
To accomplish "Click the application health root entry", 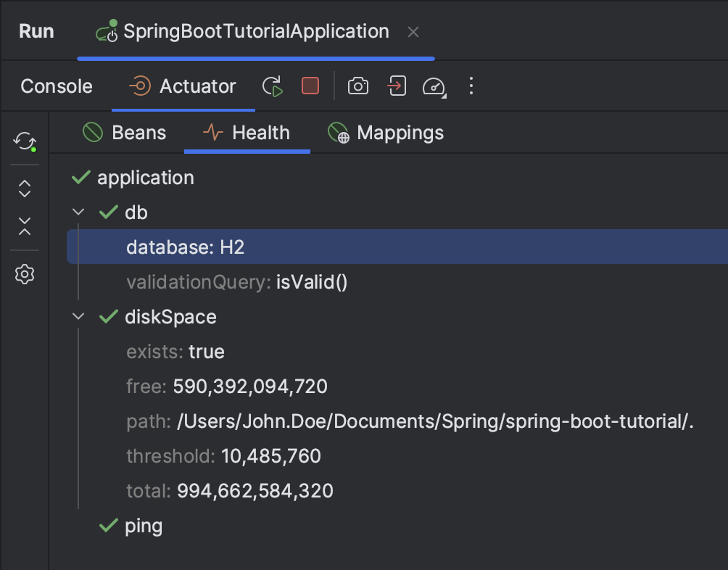I will pyautogui.click(x=145, y=177).
